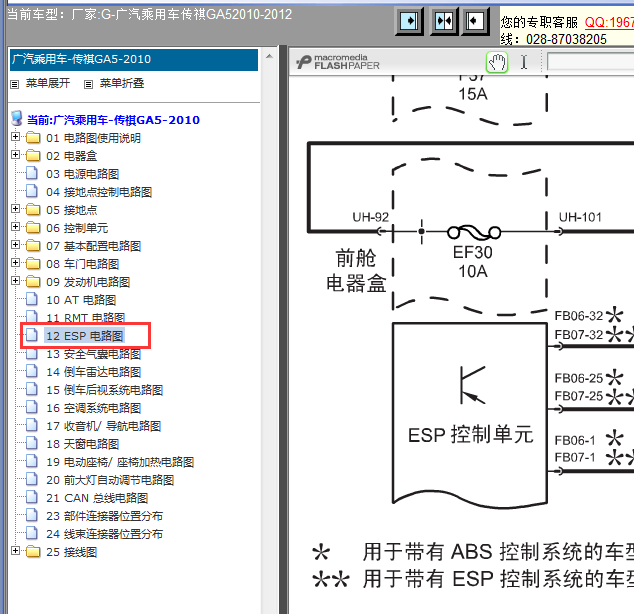
Task: Click the collapse-left panel arrow button
Action: [x=475, y=21]
